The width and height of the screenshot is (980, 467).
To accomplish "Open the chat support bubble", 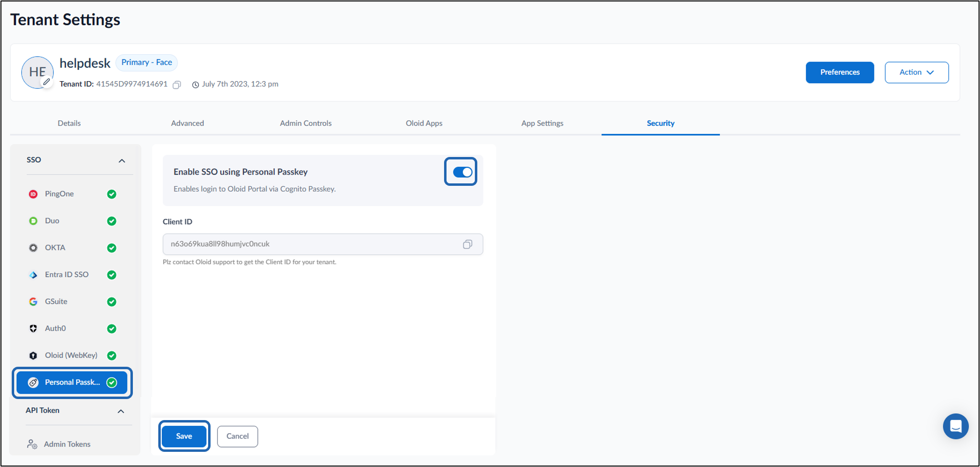I will pos(956,426).
